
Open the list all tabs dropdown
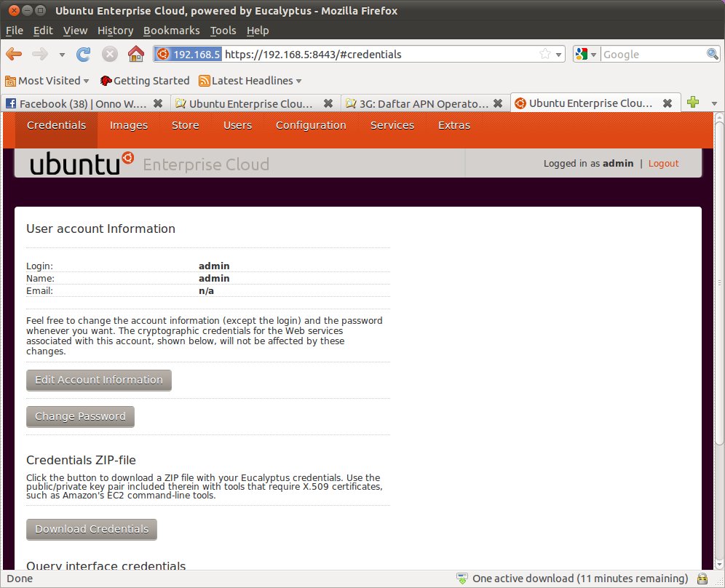pos(714,103)
